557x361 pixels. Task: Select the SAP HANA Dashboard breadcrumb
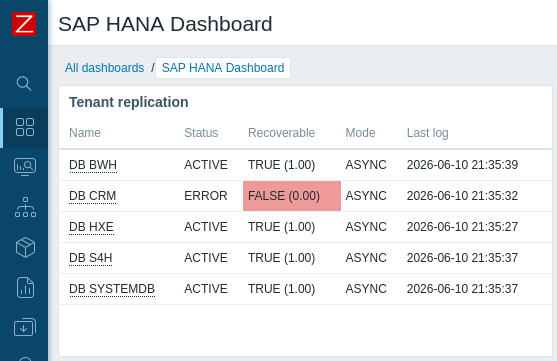click(223, 68)
